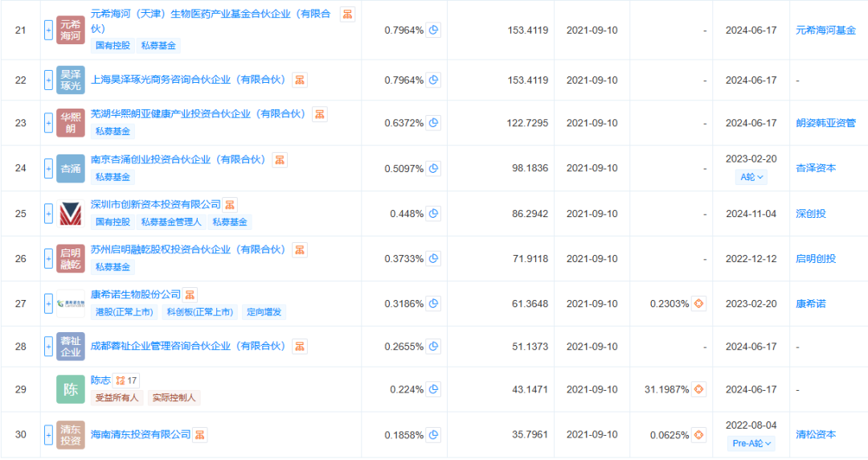Expand row 28 蓉祉企业 shareholder details
Viewport: 868px width, 460px height.
(48, 347)
